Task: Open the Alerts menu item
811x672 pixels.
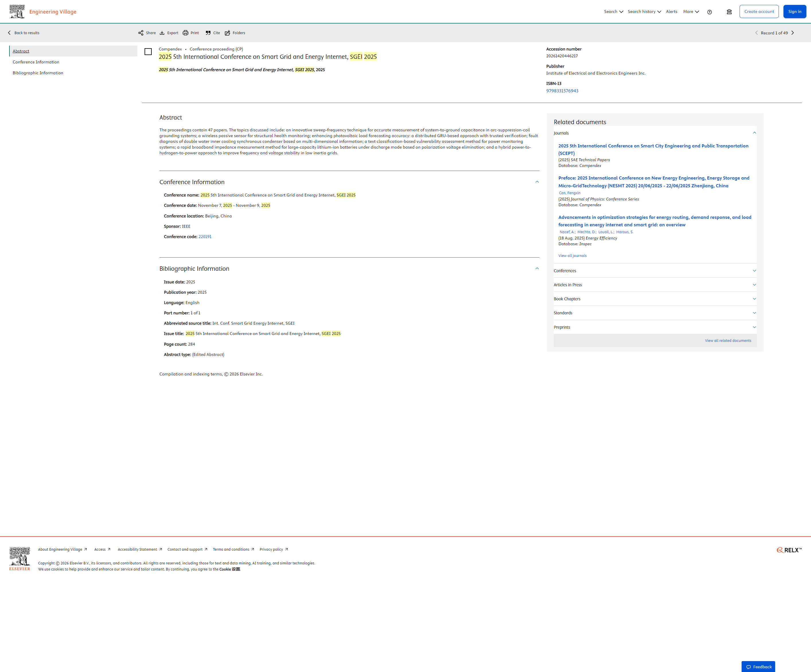Action: coord(672,11)
